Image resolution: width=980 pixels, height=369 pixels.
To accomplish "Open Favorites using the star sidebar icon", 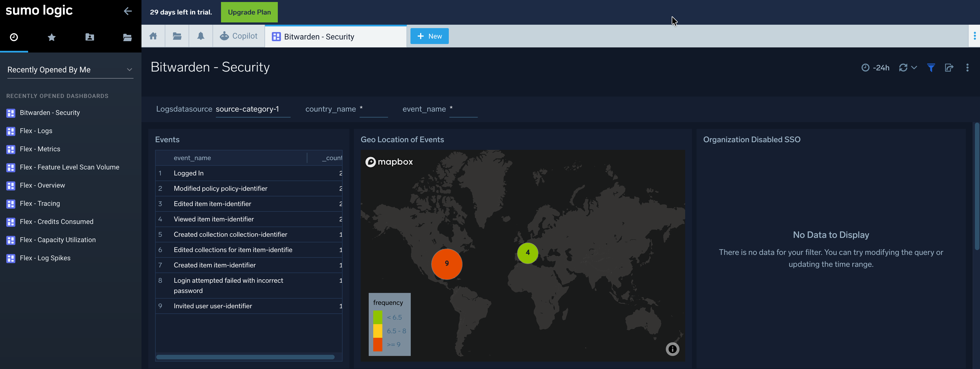I will tap(51, 37).
